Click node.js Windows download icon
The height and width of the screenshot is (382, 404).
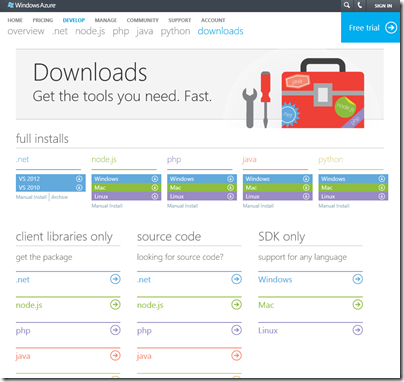[x=155, y=179]
